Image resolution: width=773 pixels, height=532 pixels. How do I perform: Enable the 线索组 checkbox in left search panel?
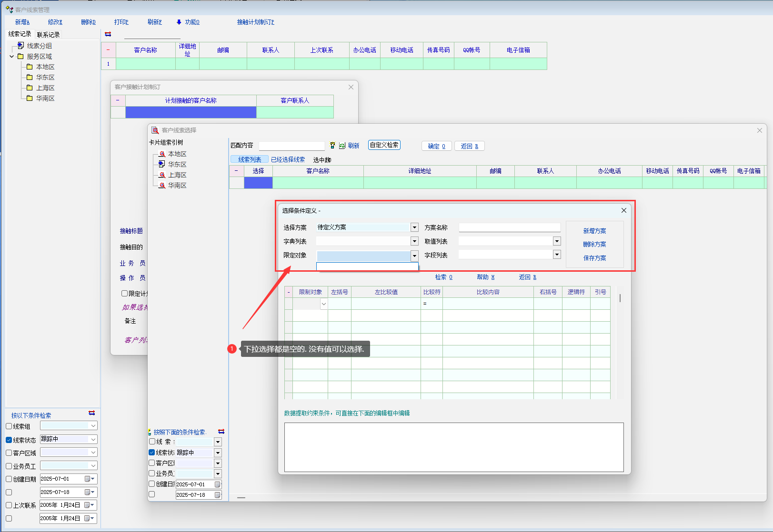click(9, 426)
